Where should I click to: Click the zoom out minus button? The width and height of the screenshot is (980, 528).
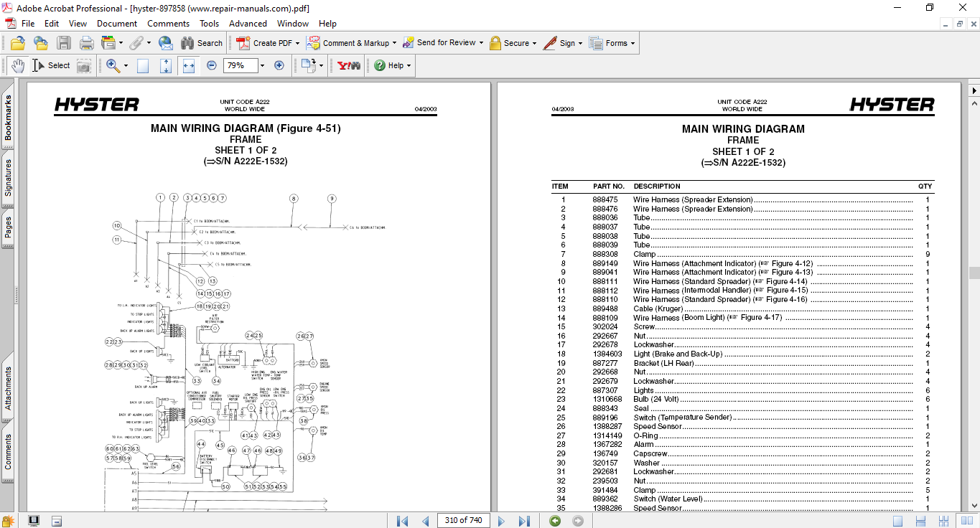[211, 65]
